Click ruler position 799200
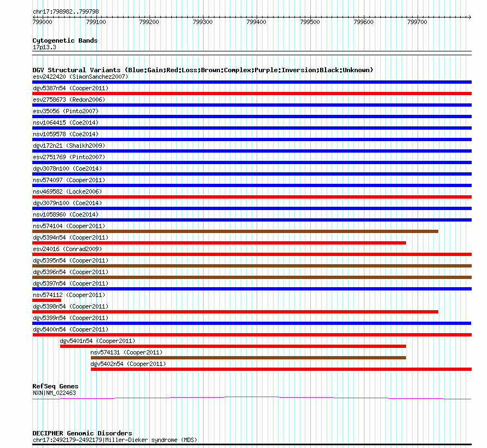487x448 pixels. point(149,22)
